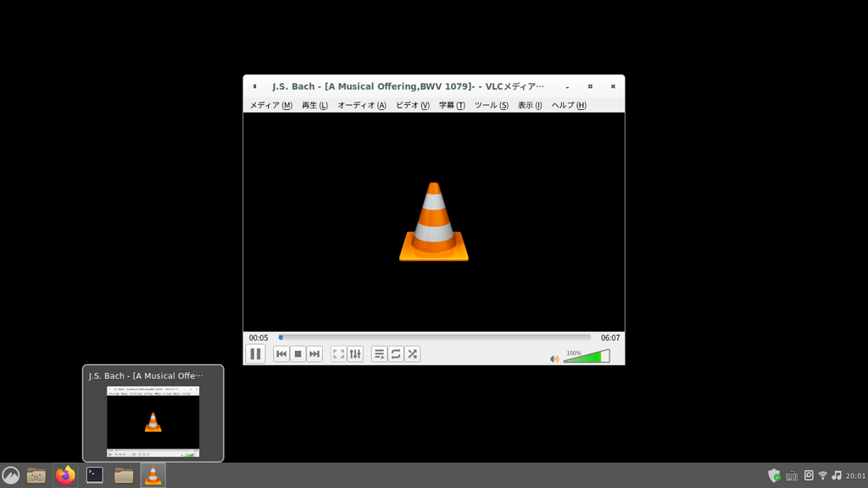Toggle loop repeat mode
The height and width of the screenshot is (488, 868).
[x=396, y=353]
